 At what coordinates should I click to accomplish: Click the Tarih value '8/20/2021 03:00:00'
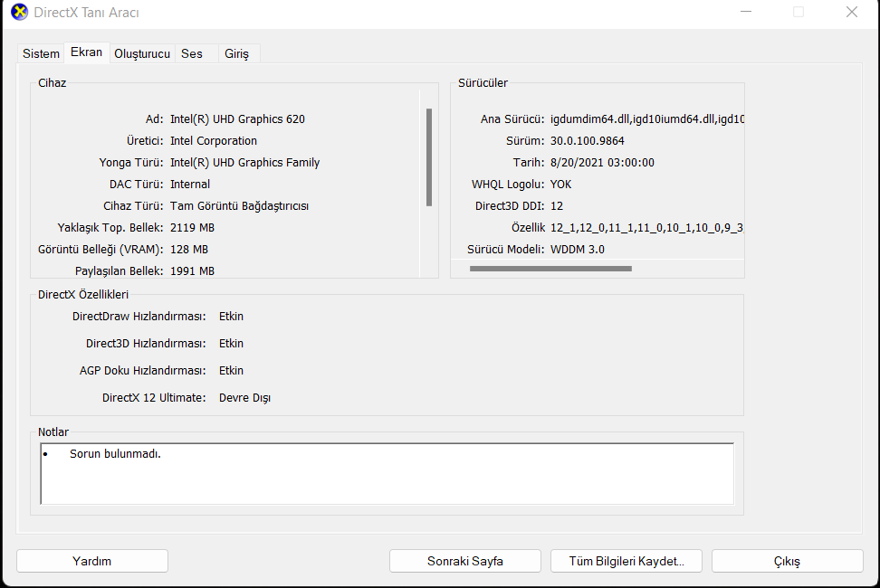point(602,163)
